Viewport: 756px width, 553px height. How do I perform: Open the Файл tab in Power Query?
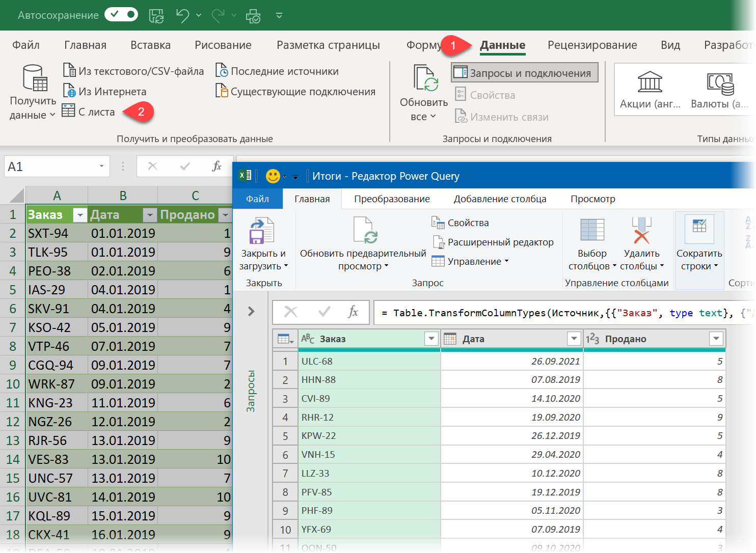(x=257, y=199)
